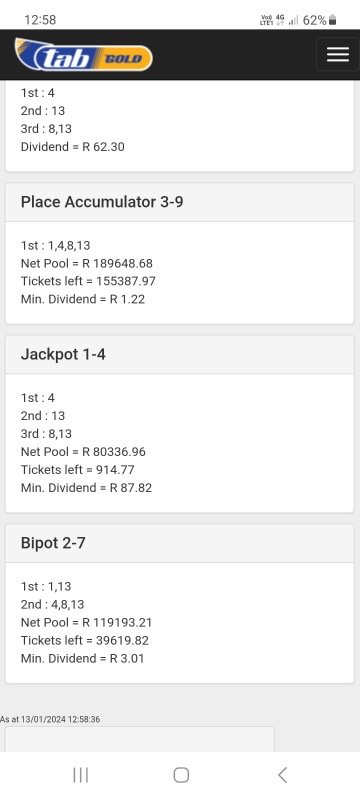Screen dimensions: 360x800
Task: Select the Jackpot 1-4 header
Action: [179, 355]
